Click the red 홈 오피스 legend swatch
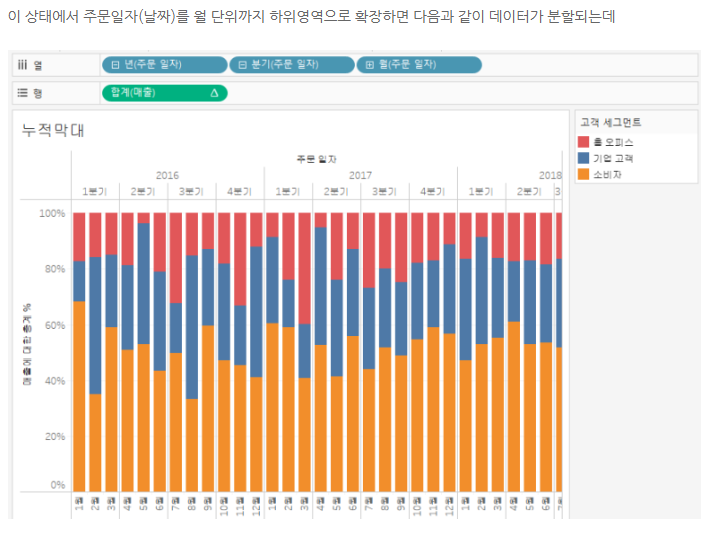The height and width of the screenshot is (548, 705). (583, 142)
